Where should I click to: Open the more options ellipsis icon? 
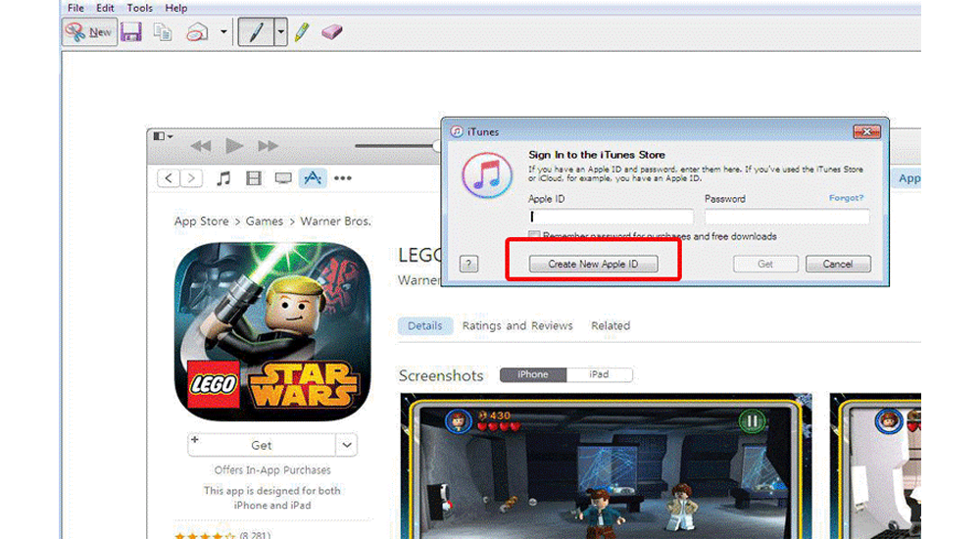(x=342, y=178)
